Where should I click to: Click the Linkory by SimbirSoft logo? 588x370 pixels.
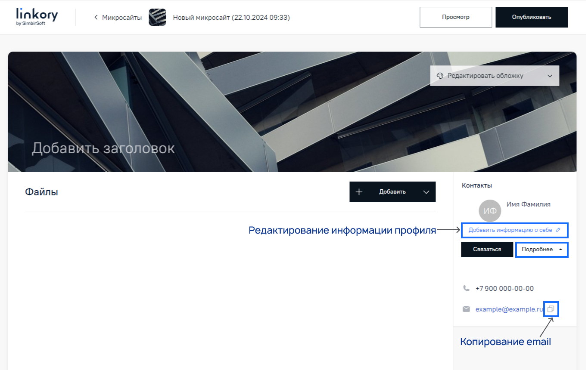click(37, 17)
